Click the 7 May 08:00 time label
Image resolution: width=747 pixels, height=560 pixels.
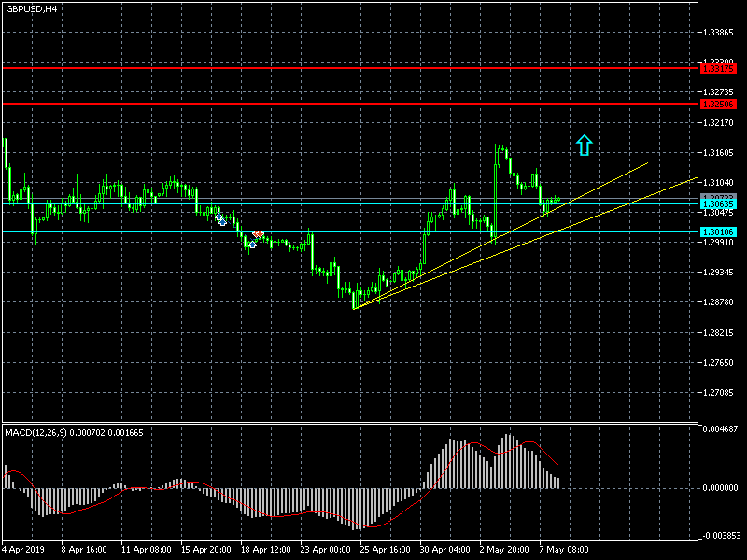tap(565, 550)
